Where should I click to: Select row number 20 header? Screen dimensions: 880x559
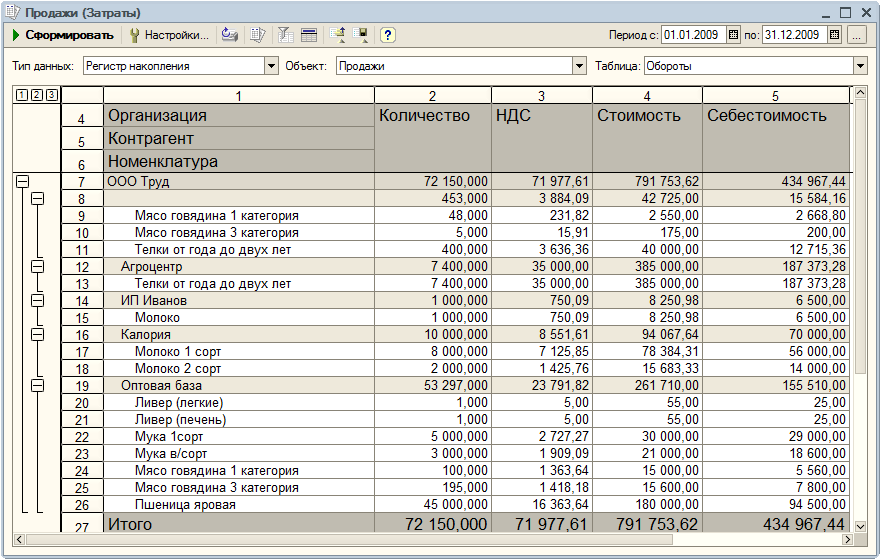click(82, 403)
